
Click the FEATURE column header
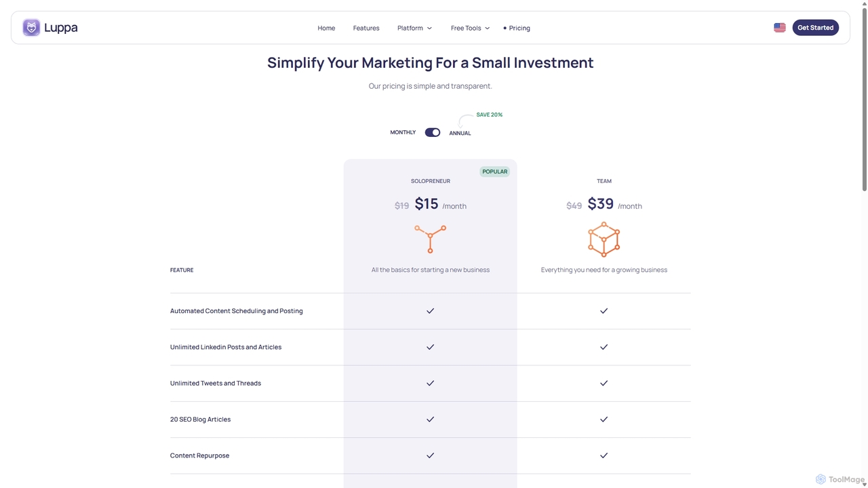click(182, 270)
